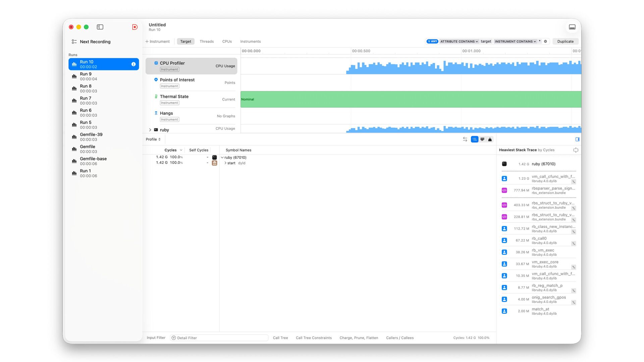This screenshot has width=644, height=362.
Task: Click the Next Recording options icon
Action: point(74,42)
